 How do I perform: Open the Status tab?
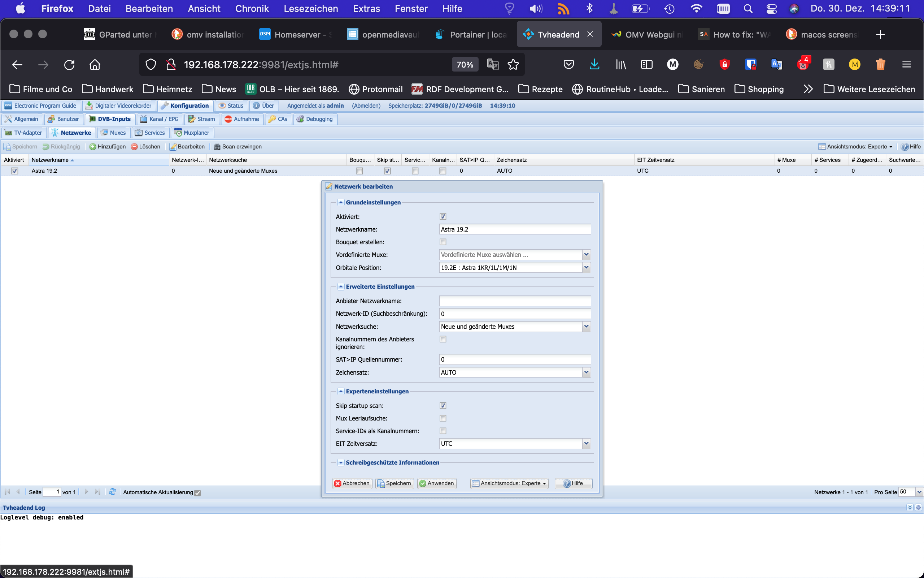pyautogui.click(x=231, y=105)
